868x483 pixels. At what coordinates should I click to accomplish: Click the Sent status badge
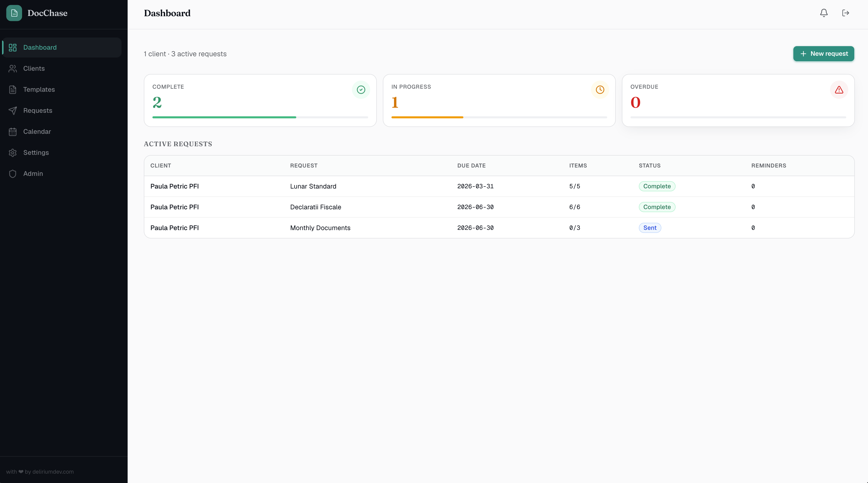click(x=650, y=228)
